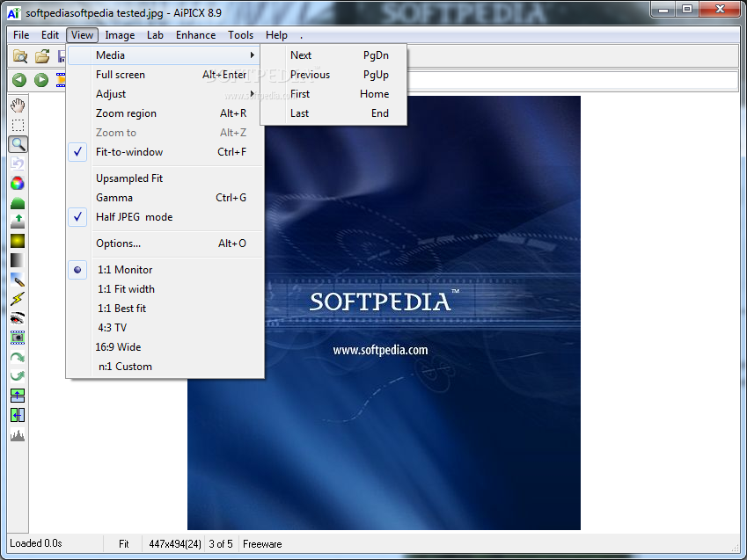Select the red-eye removal tool
The height and width of the screenshot is (560, 747).
click(x=18, y=318)
